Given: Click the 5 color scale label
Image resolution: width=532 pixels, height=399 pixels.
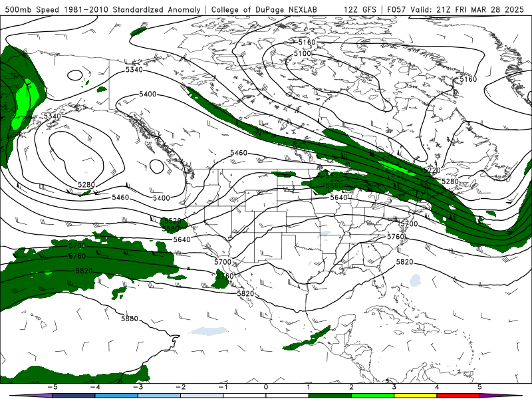Looking at the screenshot, I should [479, 387].
